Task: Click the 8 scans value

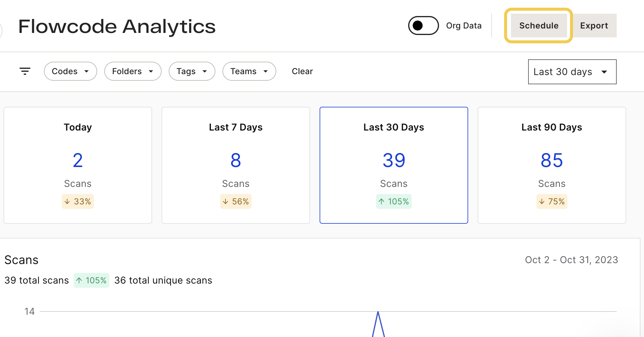Action: tap(236, 160)
